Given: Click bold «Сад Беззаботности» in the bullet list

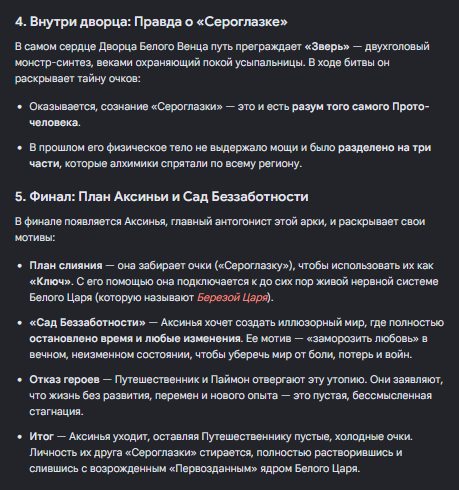Looking at the screenshot, I should pos(87,323).
